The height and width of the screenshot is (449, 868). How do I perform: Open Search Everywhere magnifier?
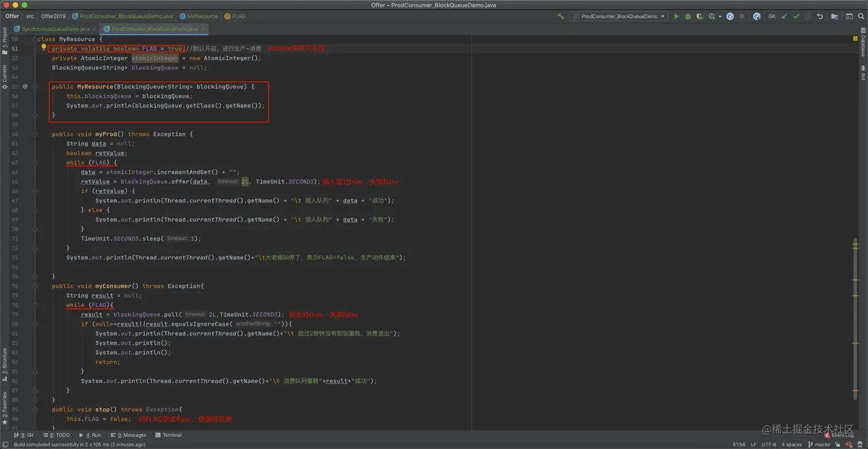(861, 17)
